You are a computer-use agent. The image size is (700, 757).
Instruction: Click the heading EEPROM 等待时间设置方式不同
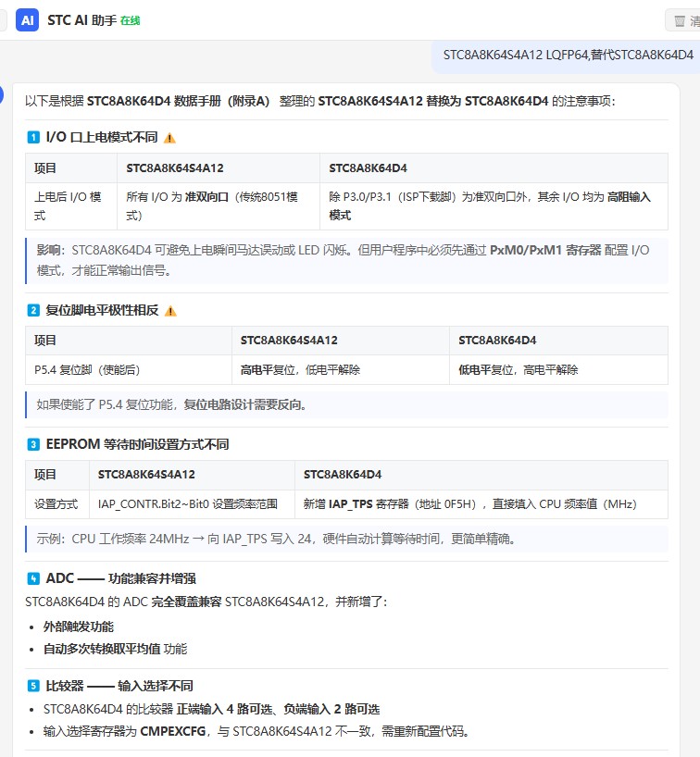click(137, 444)
